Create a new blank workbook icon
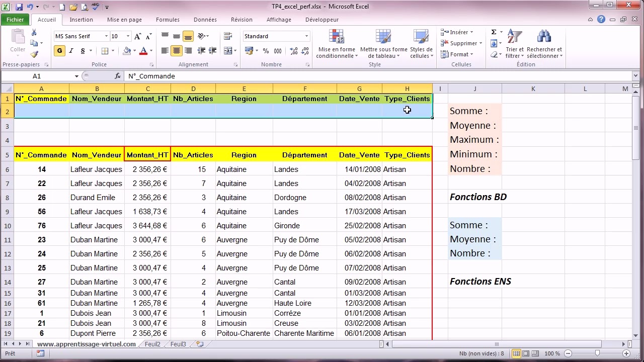 point(62,7)
